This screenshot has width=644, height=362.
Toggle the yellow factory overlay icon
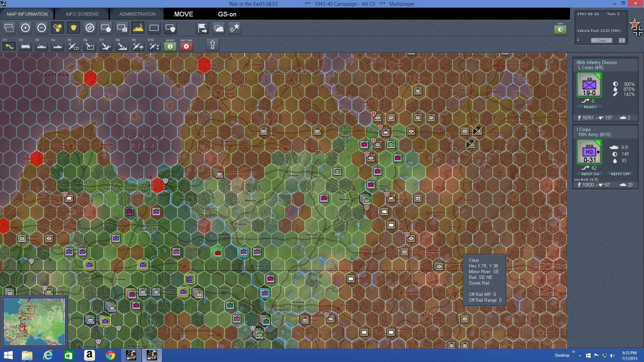(138, 28)
